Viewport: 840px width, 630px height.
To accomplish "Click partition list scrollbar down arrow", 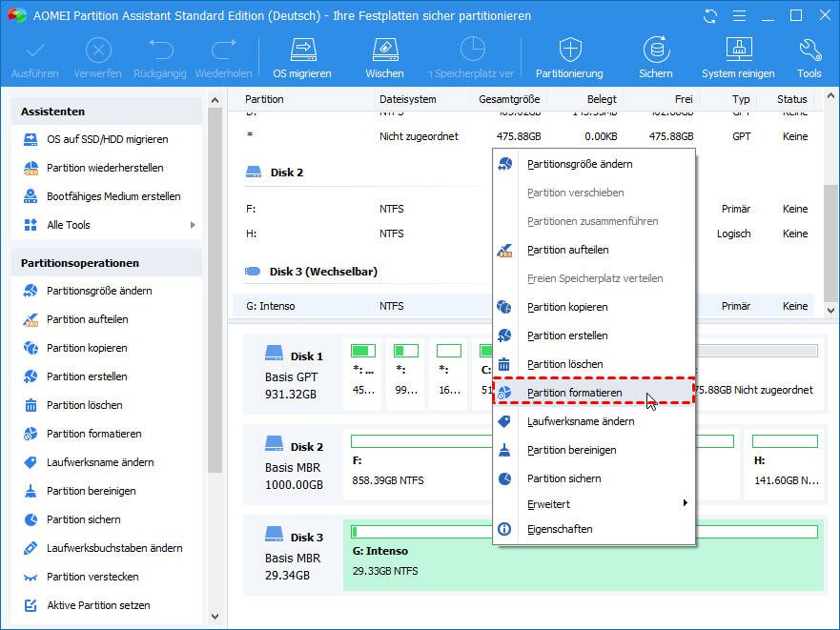I will [x=830, y=310].
